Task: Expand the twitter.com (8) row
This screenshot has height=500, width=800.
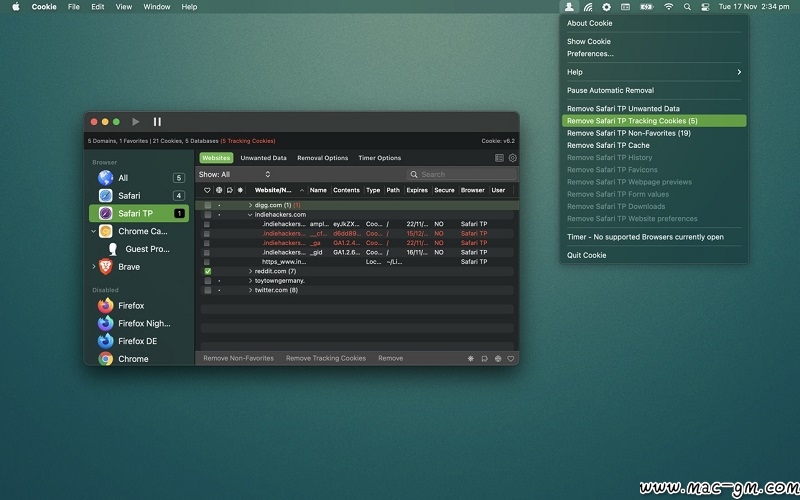Action: [250, 290]
